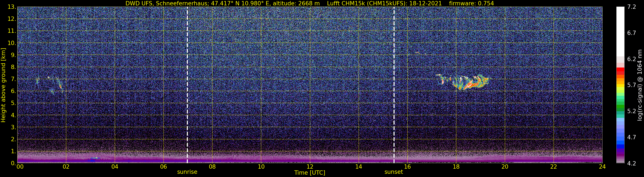This screenshot has width=644, height=177.
Task: Click the '6.2' colorbar value
Action: [632, 59]
